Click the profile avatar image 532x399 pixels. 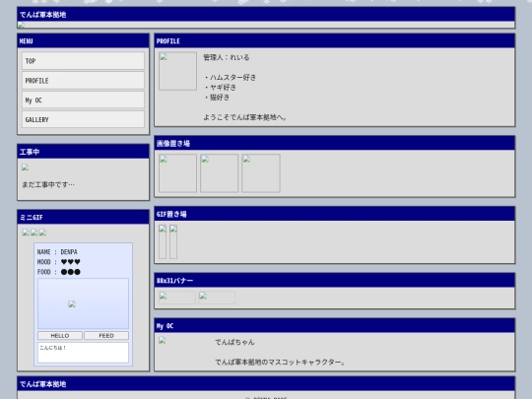tap(177, 71)
